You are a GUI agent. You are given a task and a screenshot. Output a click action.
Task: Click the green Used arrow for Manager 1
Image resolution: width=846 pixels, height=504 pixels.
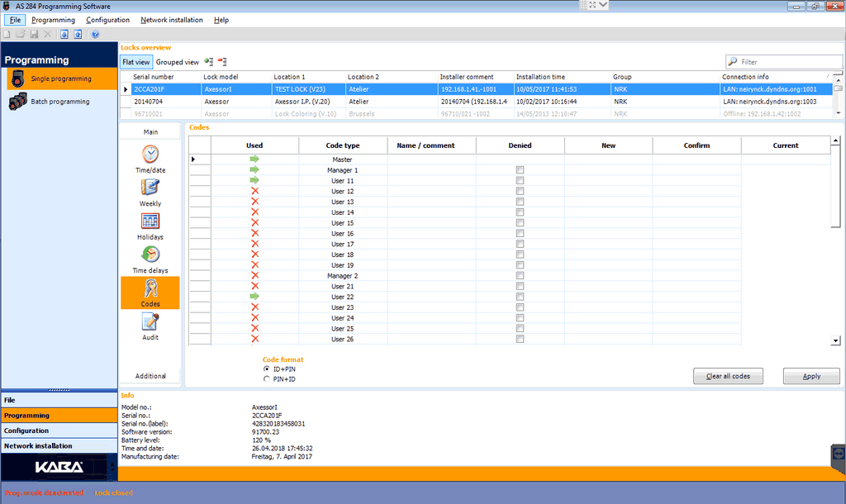pos(254,170)
